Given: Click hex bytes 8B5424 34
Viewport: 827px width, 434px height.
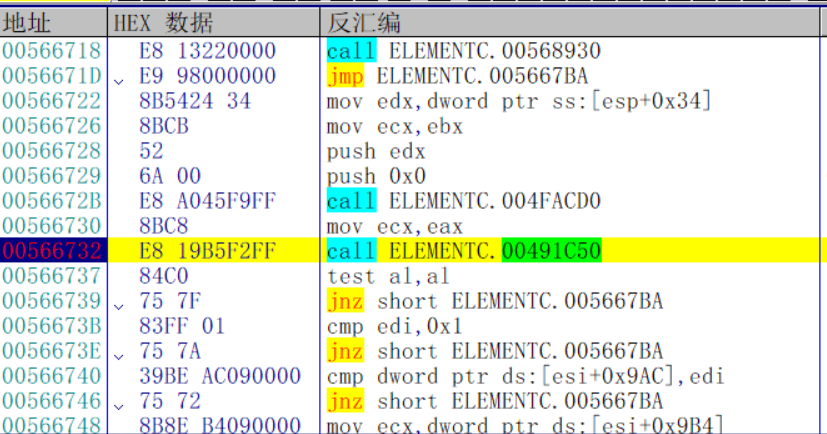Looking at the screenshot, I should (195, 101).
